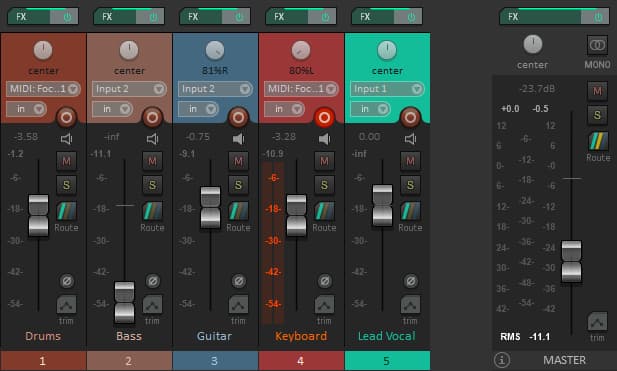
Task: Mute the Master track
Action: pyautogui.click(x=597, y=91)
